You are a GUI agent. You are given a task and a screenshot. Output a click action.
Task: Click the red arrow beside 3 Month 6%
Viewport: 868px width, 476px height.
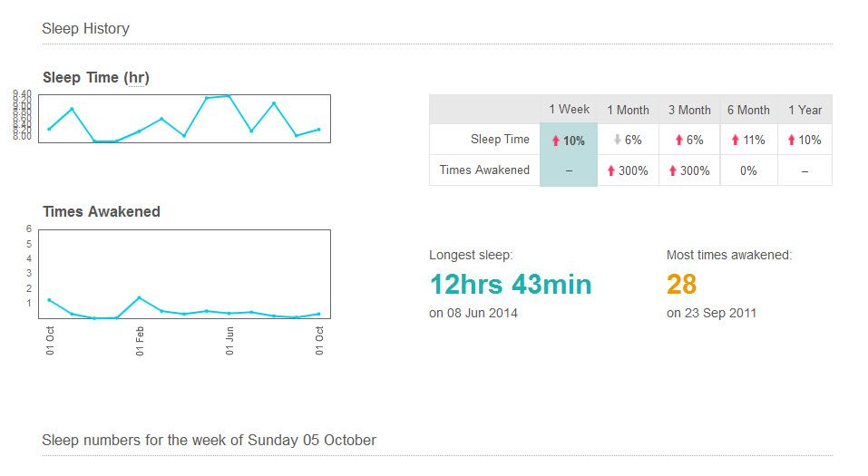click(x=678, y=140)
